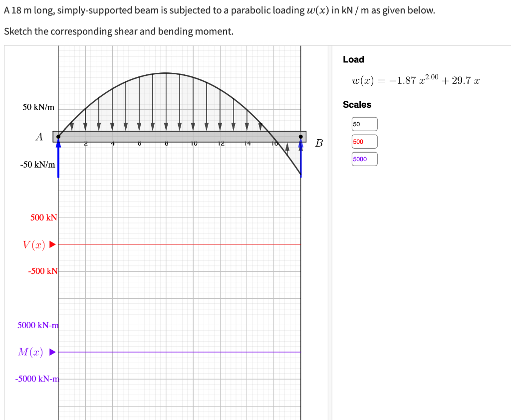Click the beam tick label '12'
Screen dimensions: 511x420
coord(221,143)
